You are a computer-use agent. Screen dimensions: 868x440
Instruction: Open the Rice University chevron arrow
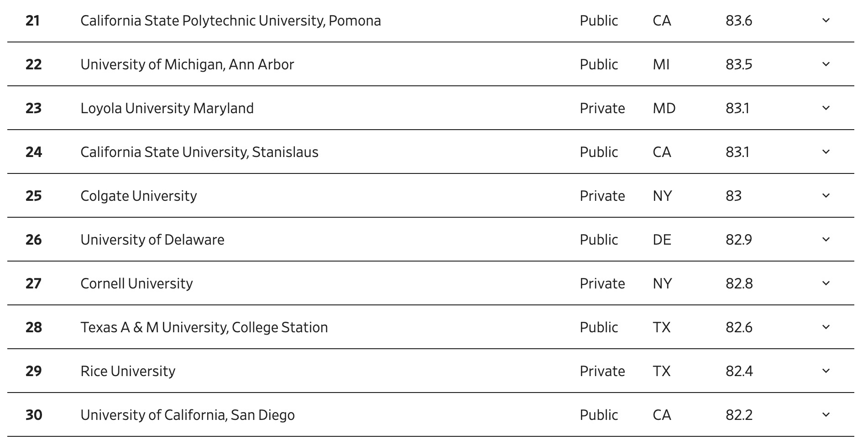click(x=826, y=371)
